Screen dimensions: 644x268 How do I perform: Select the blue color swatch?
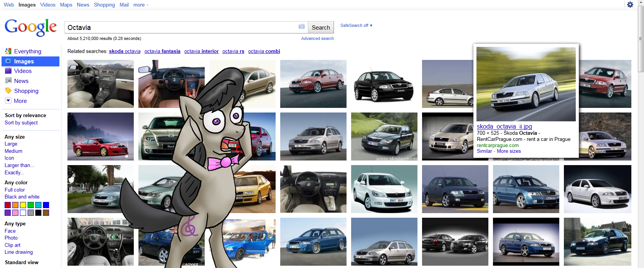(46, 205)
